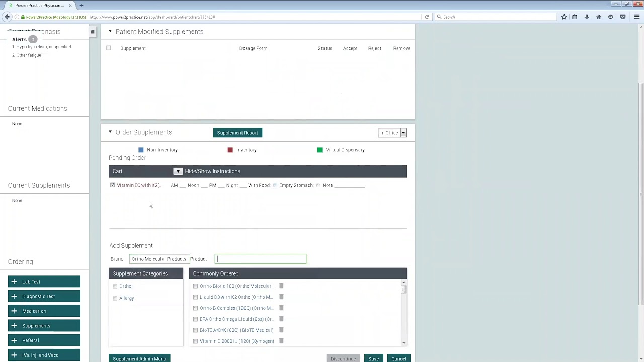This screenshot has width=644, height=362.
Task: Click the plus icon on Diagnostic Test
Action: point(14,296)
